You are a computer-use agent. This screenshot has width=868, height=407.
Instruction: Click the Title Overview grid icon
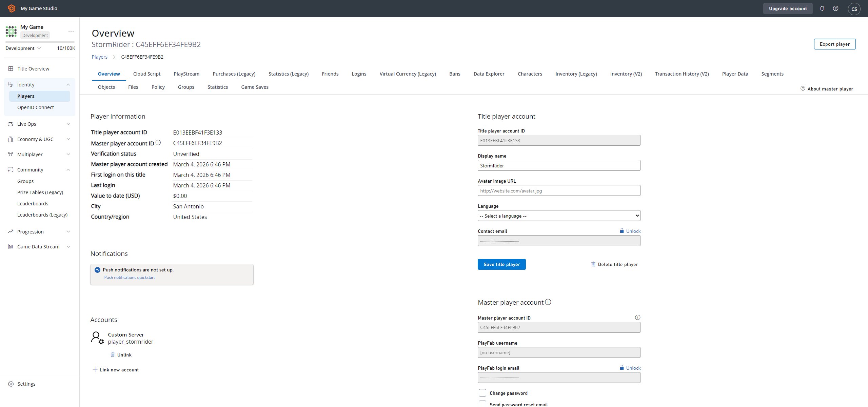click(11, 69)
